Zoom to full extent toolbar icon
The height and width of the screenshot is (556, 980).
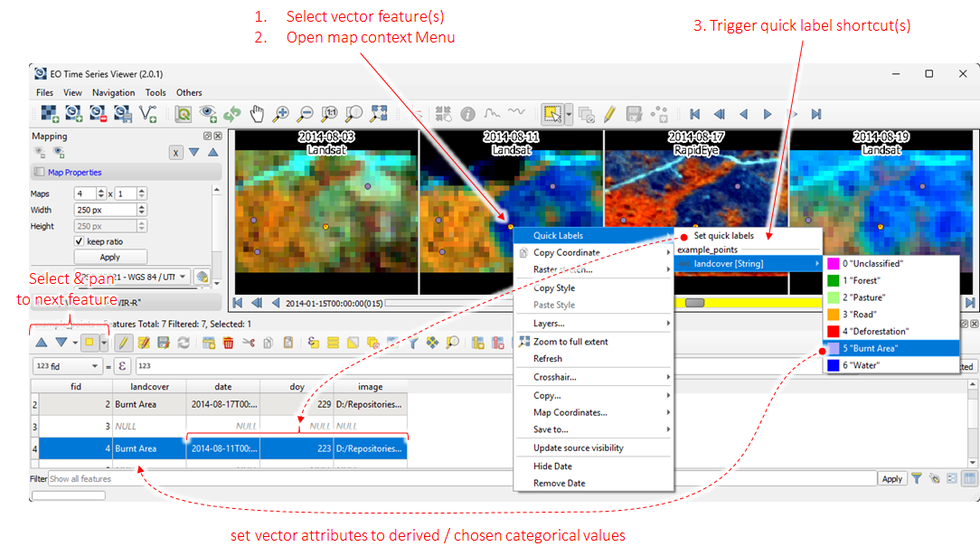[x=379, y=114]
